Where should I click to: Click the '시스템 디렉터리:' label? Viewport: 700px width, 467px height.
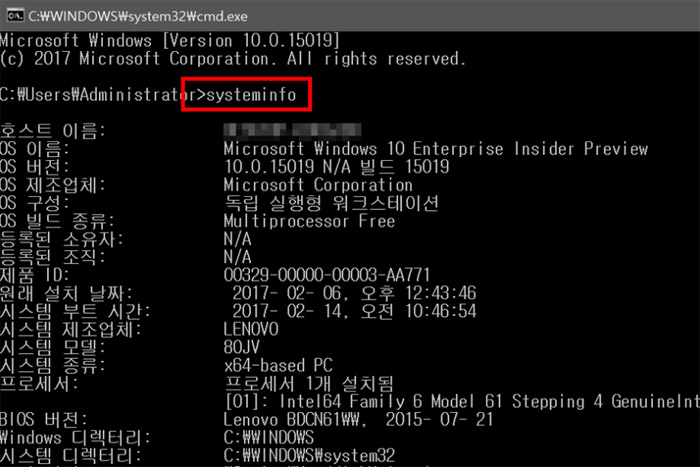tap(71, 455)
